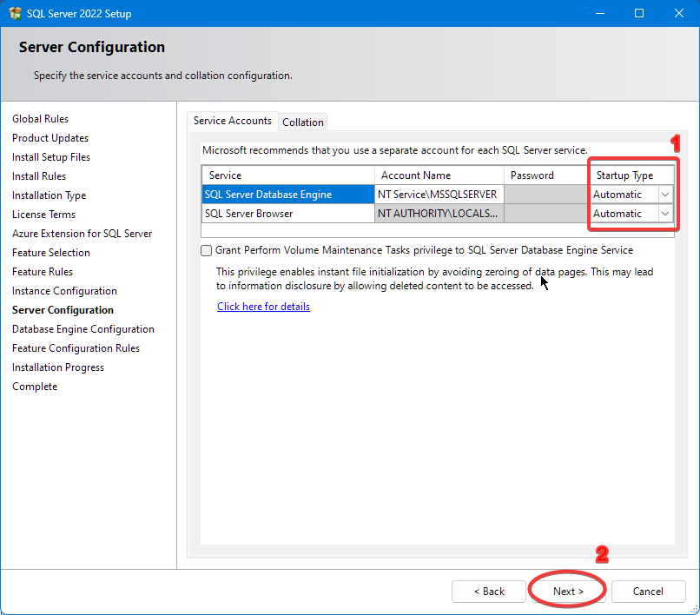This screenshot has height=615, width=700.
Task: Click the Startup Type column header
Action: click(x=631, y=175)
